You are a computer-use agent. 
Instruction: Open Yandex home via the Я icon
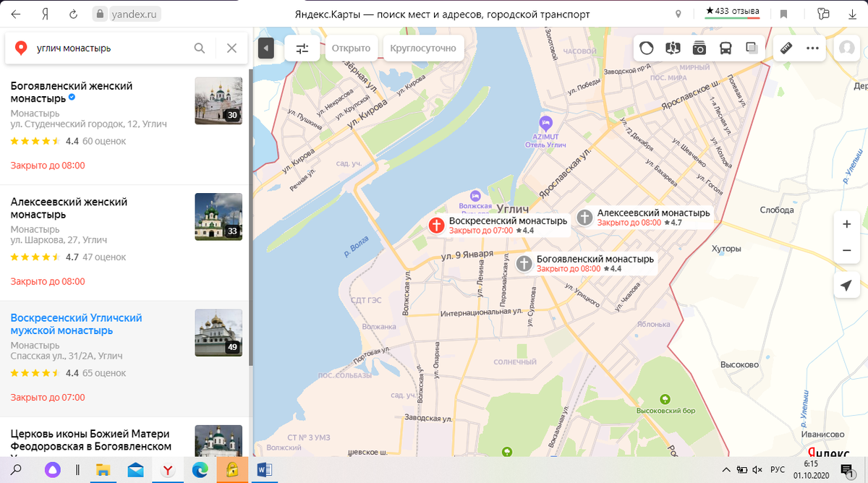click(x=45, y=14)
